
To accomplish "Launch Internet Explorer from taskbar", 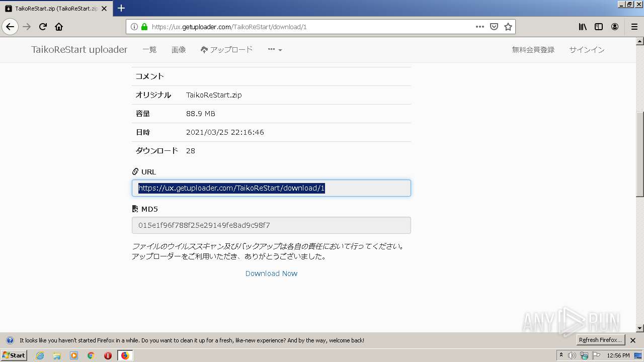I will 40,355.
